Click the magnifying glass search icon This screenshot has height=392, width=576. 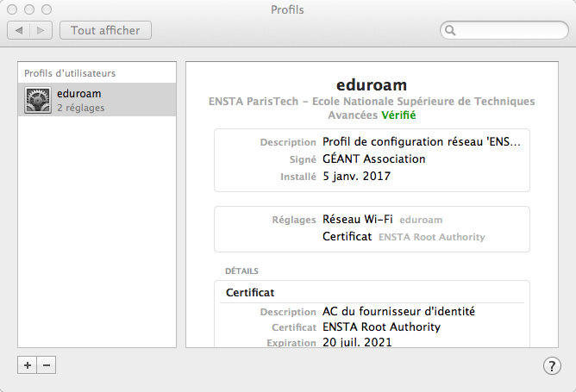(x=450, y=30)
